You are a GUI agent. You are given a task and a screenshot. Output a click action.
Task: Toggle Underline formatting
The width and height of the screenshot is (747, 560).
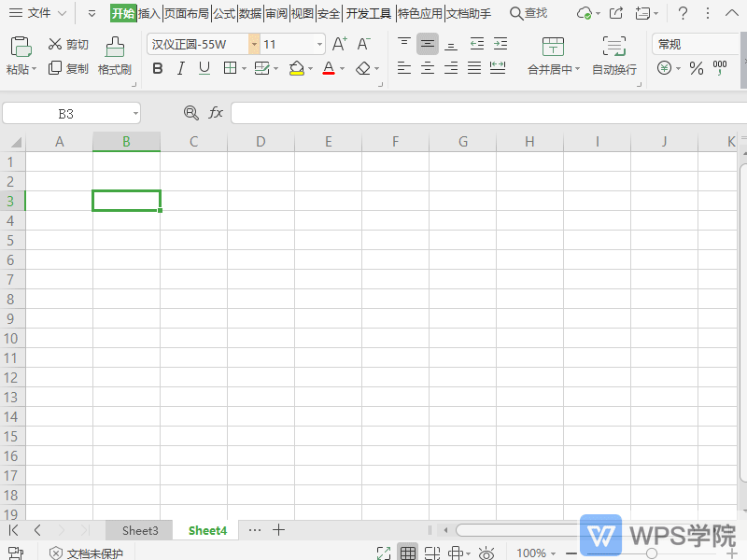(x=204, y=68)
